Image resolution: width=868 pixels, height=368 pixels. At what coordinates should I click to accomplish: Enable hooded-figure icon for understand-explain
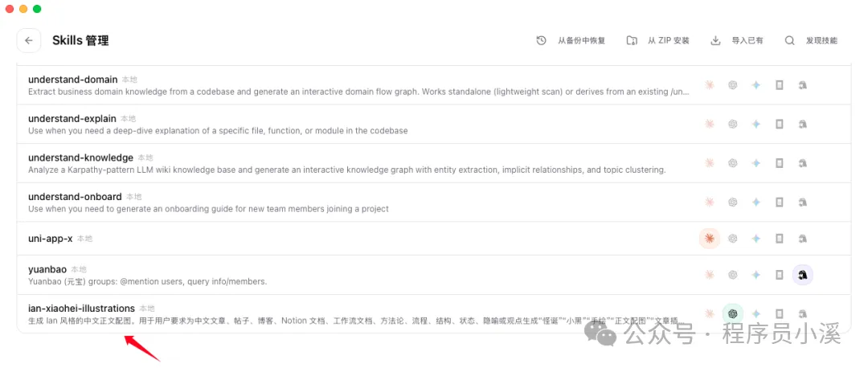tap(803, 125)
